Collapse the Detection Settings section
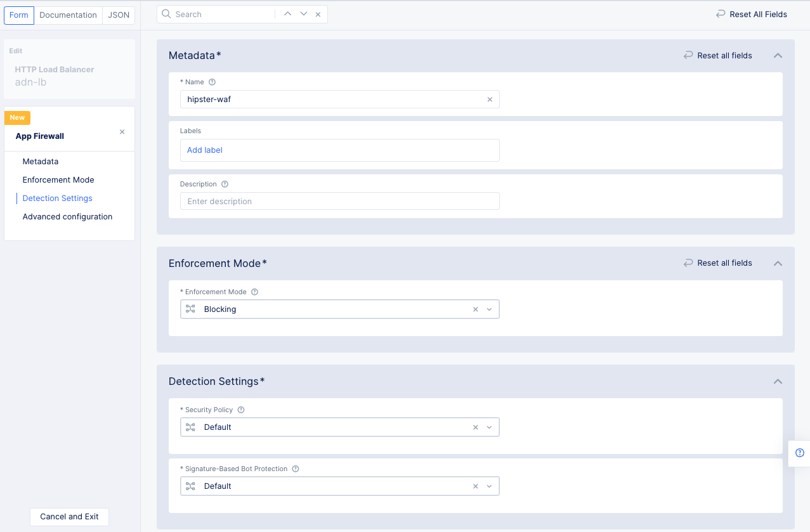810x532 pixels. coord(777,381)
